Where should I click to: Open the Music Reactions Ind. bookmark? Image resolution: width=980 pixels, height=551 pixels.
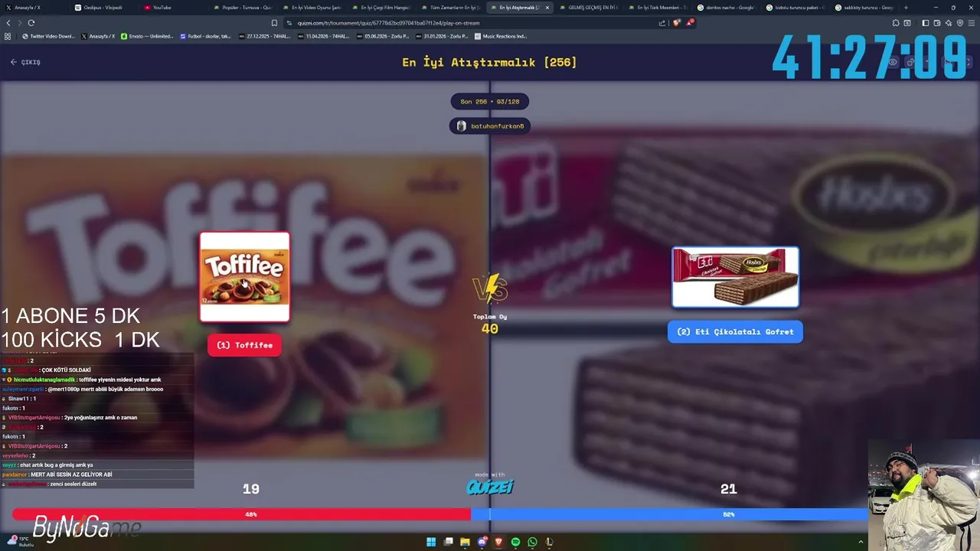coord(501,36)
